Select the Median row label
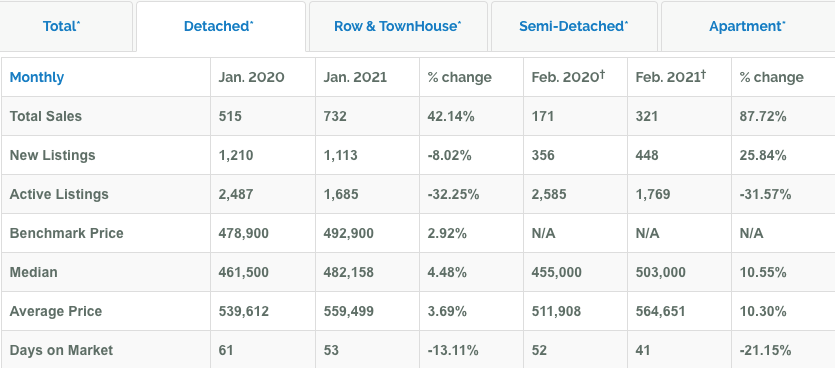 (x=34, y=272)
